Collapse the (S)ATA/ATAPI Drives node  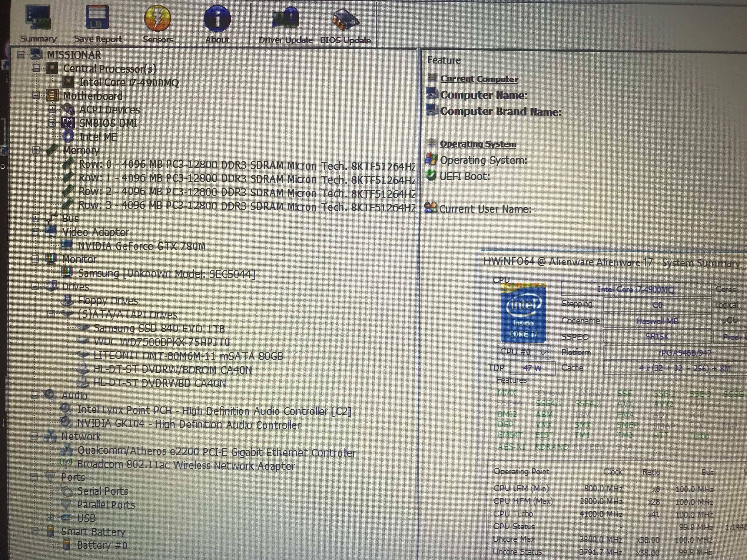[x=51, y=314]
